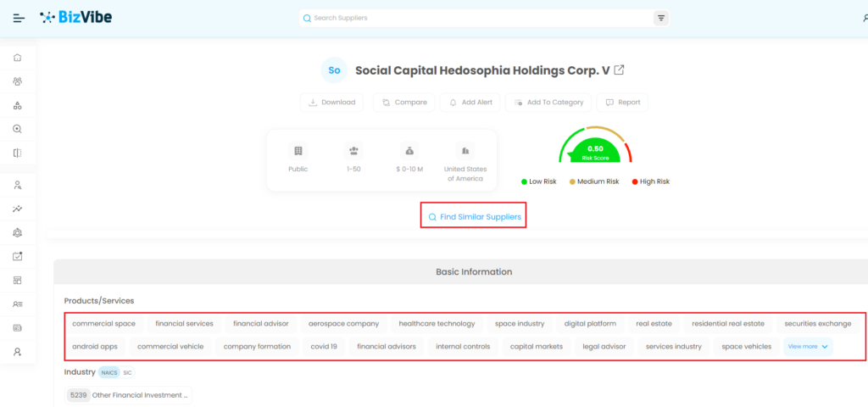The width and height of the screenshot is (868, 407).
Task: Switch industry classification to SIC
Action: [127, 372]
